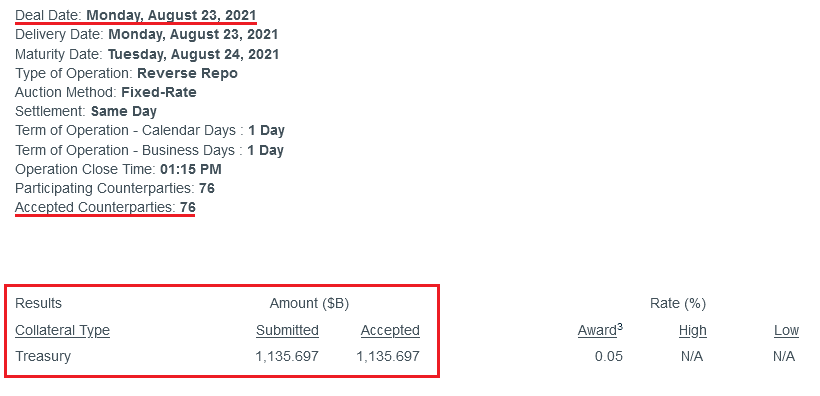The width and height of the screenshot is (820, 396).
Task: Click the Reverse Repo operation type text
Action: pos(187,73)
